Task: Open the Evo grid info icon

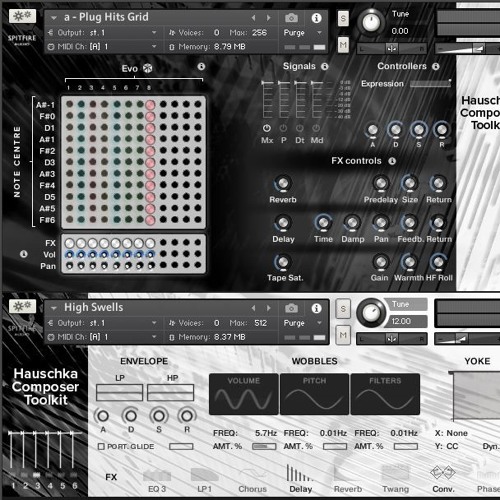Action: point(201,66)
